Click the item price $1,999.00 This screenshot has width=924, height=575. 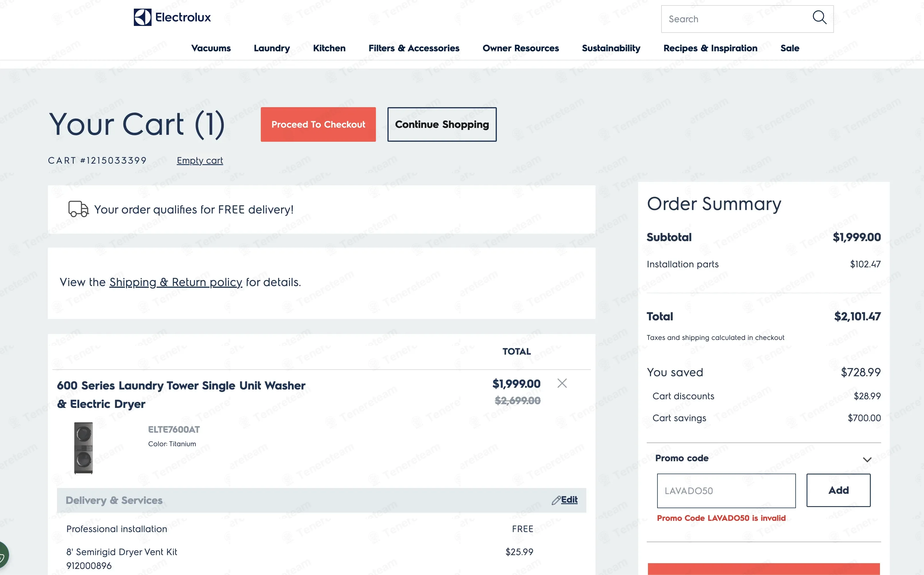(516, 384)
